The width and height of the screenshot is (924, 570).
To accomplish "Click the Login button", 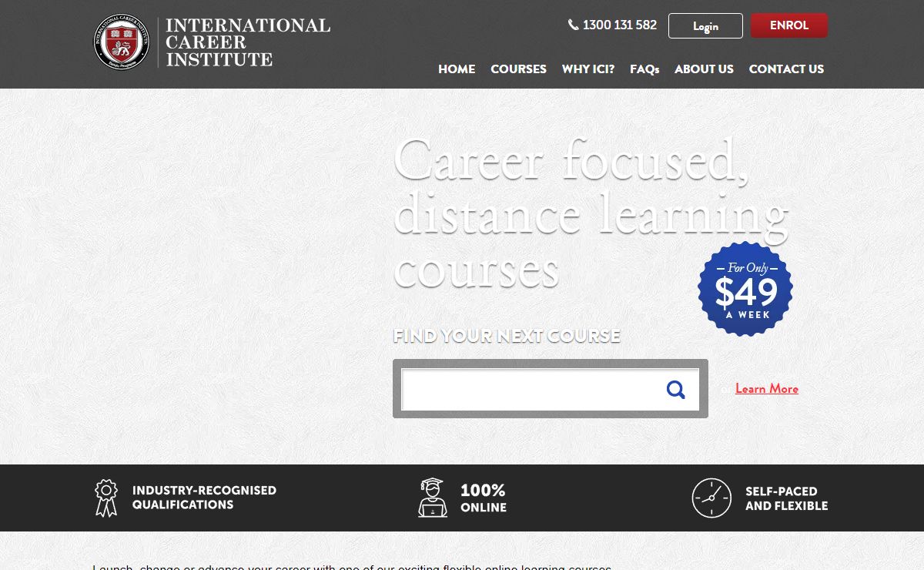I will pyautogui.click(x=705, y=25).
